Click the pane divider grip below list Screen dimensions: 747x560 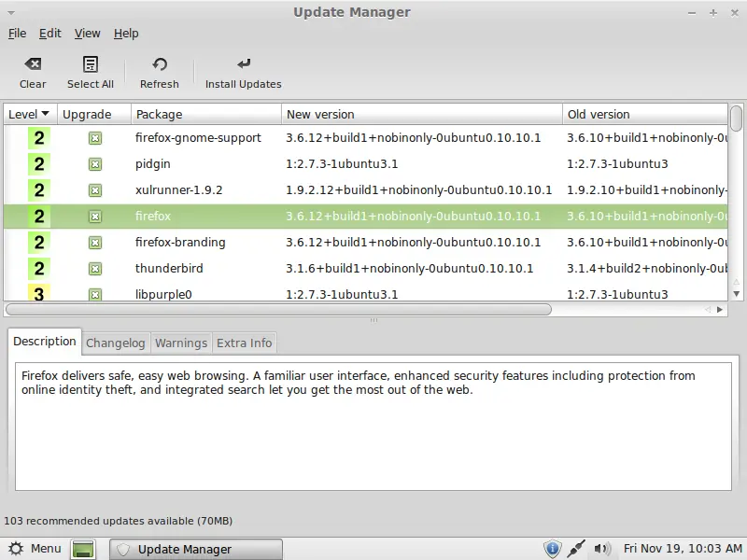coord(374,320)
